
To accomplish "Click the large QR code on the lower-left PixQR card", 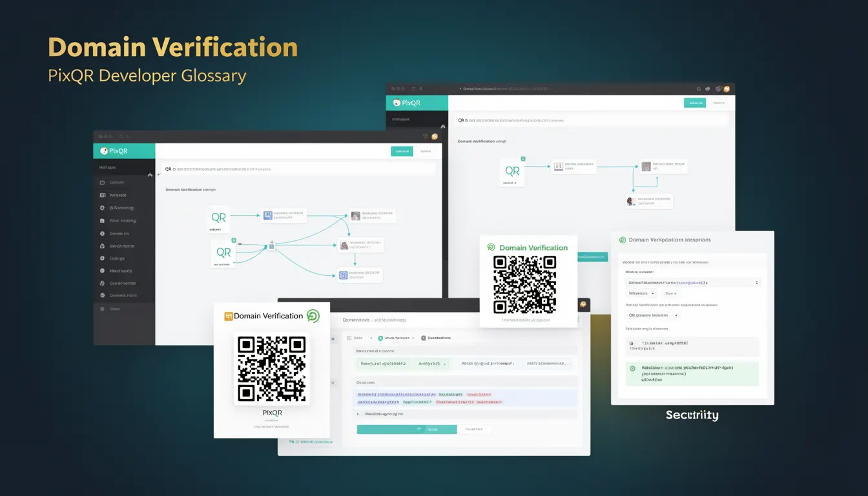I will point(271,369).
